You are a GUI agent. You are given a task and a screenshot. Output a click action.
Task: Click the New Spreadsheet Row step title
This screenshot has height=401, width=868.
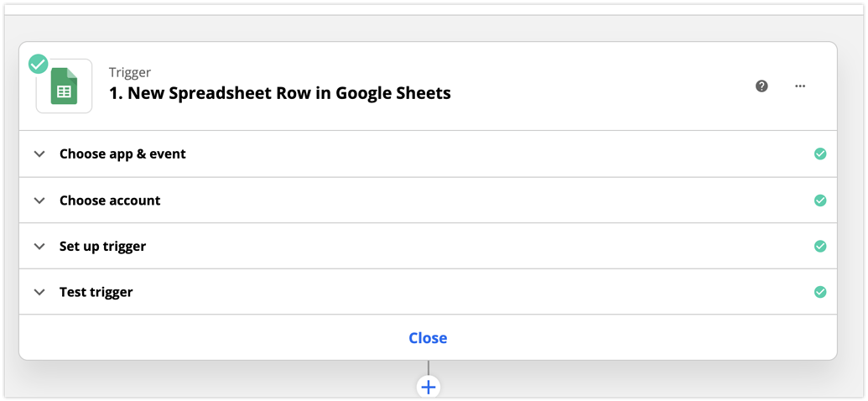pos(280,93)
